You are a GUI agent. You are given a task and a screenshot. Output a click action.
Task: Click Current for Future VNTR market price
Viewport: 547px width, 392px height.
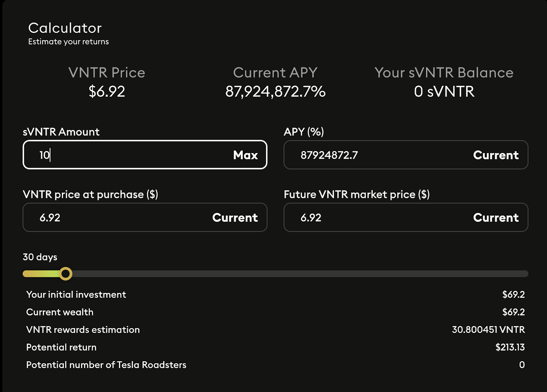tap(495, 218)
